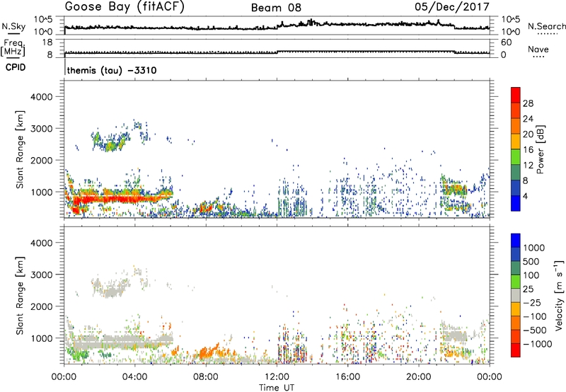Click the "2000" tick in power panel
Screen dimensions: 566x392
click(x=41, y=160)
